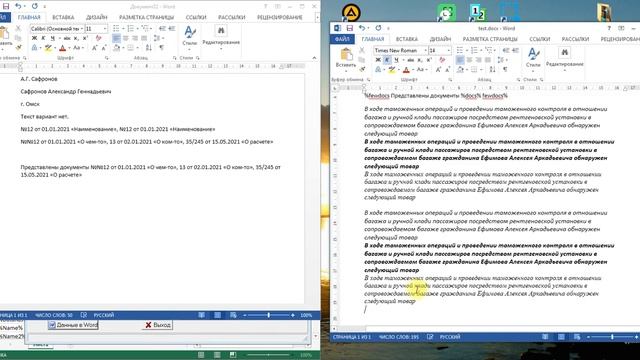Click numbered list icon in test.docx window
The width and height of the screenshot is (640, 360).
pyautogui.click(x=474, y=50)
